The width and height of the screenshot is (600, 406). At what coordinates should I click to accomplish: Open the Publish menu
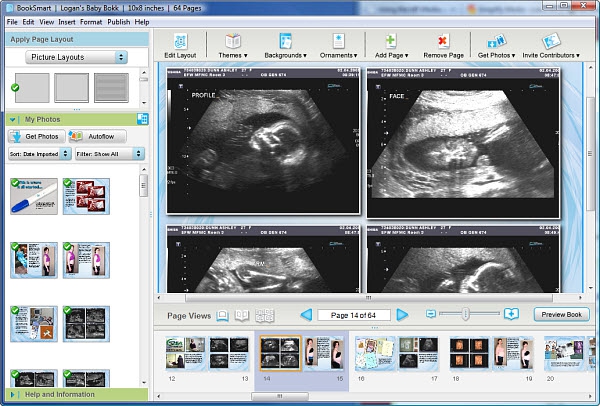119,22
